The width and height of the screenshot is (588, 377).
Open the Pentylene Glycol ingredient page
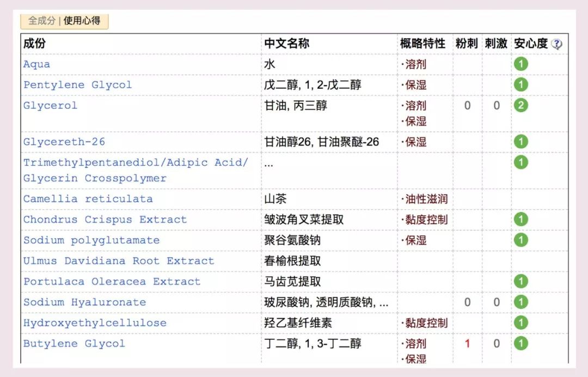pos(78,84)
